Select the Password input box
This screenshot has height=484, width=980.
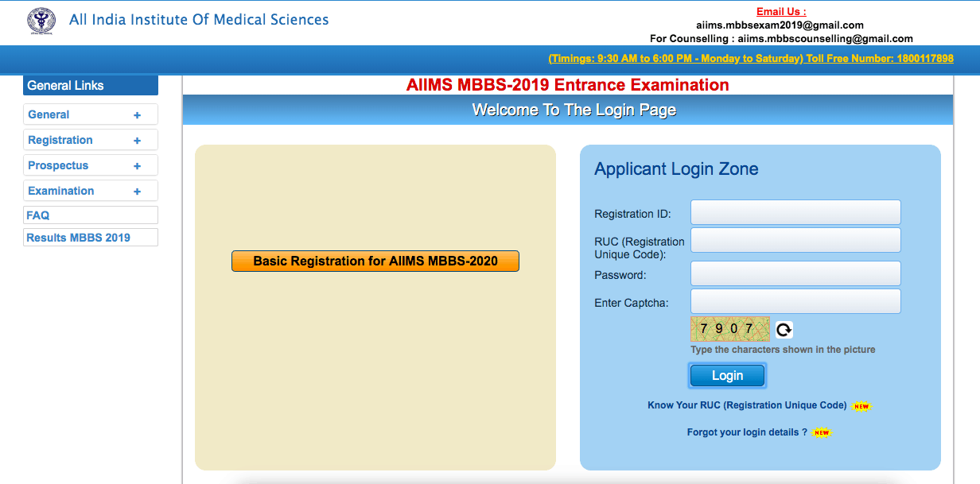[x=795, y=273]
